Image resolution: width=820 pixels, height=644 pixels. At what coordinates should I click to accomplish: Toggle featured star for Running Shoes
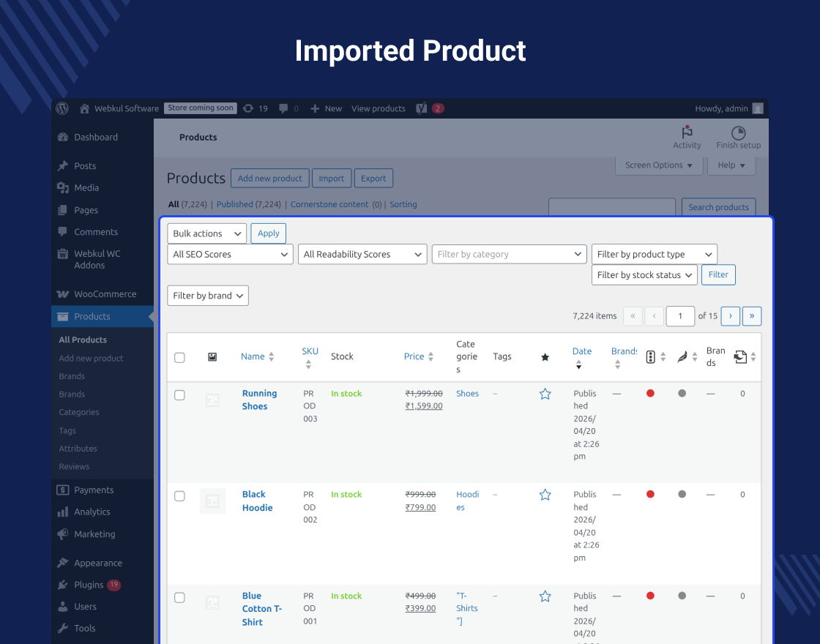pyautogui.click(x=545, y=394)
